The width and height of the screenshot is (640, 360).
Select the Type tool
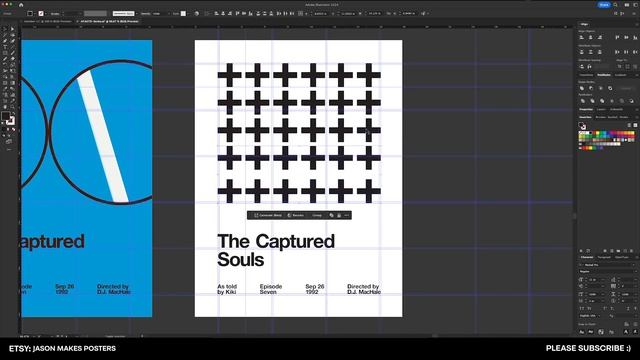coord(5,47)
